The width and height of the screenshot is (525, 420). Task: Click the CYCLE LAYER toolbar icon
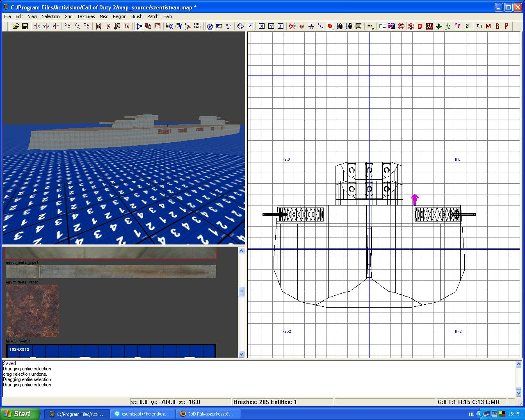pyautogui.click(x=198, y=26)
